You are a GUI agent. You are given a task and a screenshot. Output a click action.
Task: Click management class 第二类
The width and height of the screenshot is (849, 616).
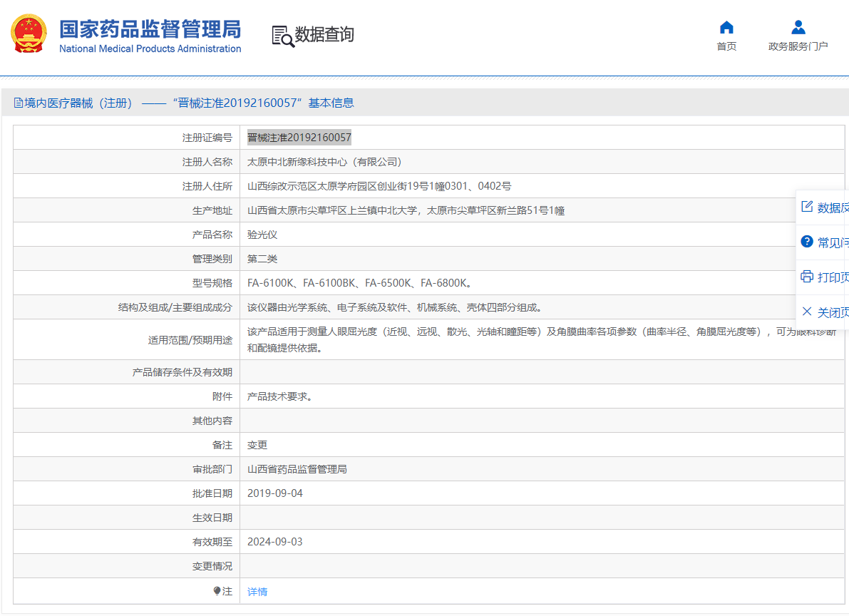(262, 259)
